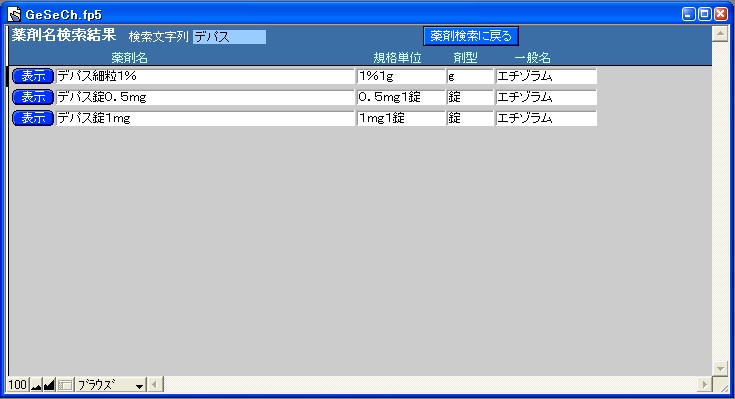Click the 100 zoom percentage box
The width and height of the screenshot is (735, 399).
pos(18,385)
